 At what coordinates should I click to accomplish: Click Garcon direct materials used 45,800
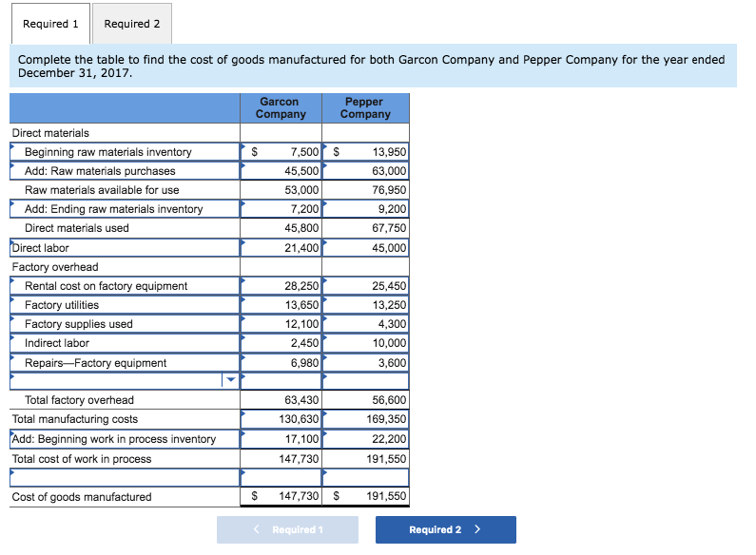pyautogui.click(x=281, y=228)
